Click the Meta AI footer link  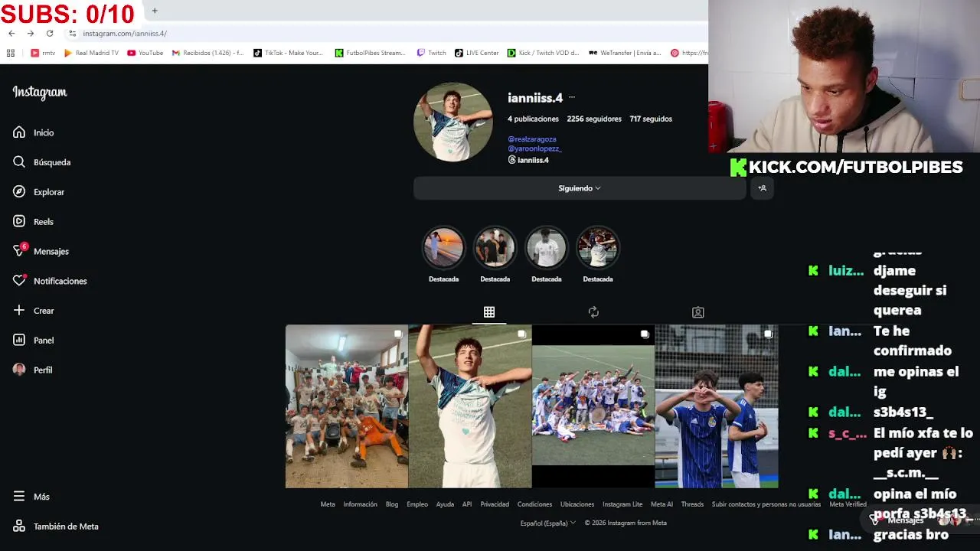[661, 504]
